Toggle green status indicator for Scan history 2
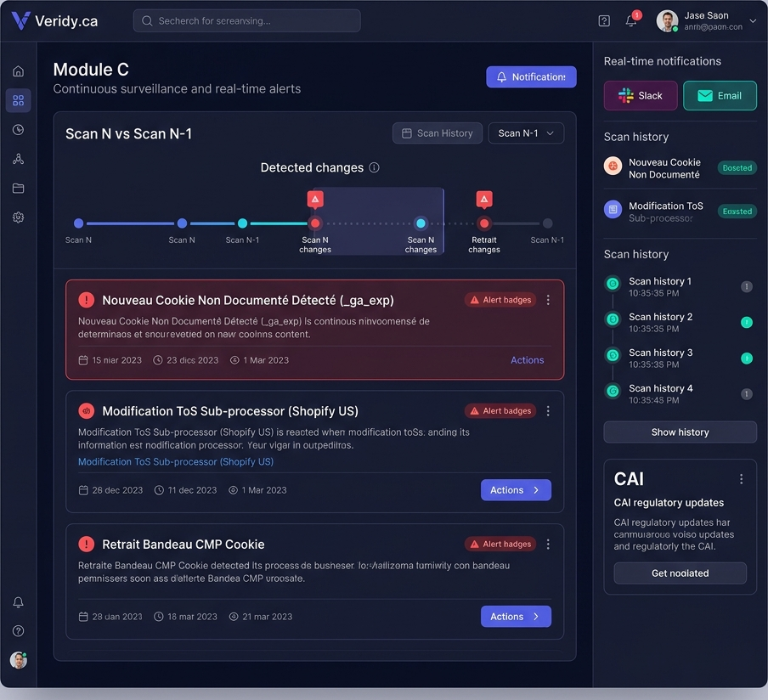This screenshot has height=700, width=768. tap(746, 322)
